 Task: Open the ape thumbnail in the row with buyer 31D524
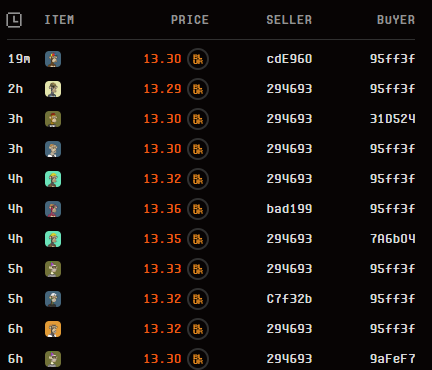pos(53,119)
